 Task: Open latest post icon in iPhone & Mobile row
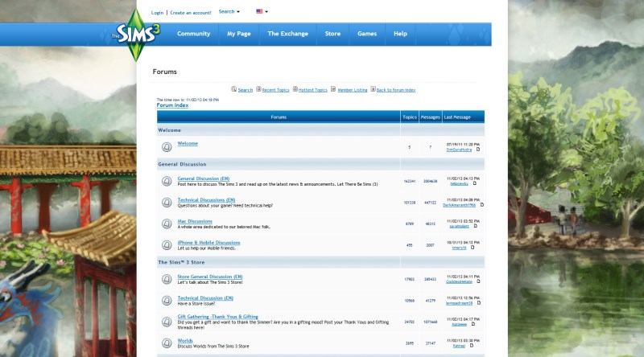(473, 248)
